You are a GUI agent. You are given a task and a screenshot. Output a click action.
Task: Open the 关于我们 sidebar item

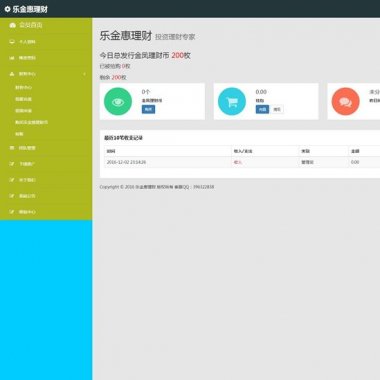tap(27, 180)
